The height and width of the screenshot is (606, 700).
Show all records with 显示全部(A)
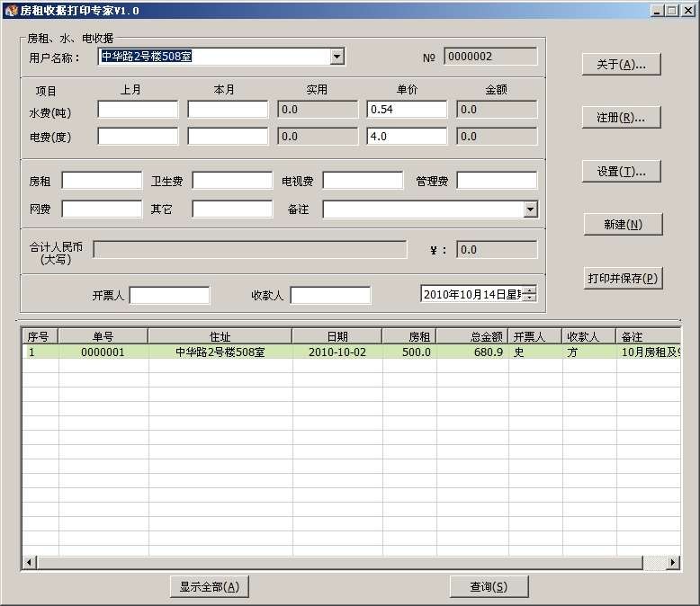click(210, 587)
